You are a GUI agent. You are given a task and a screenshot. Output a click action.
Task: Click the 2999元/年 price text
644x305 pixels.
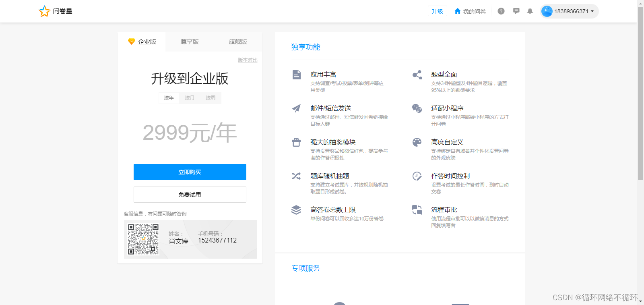pos(190,133)
